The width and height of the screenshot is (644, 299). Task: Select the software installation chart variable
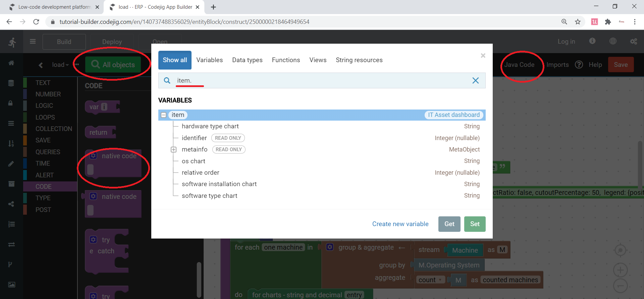pos(219,184)
